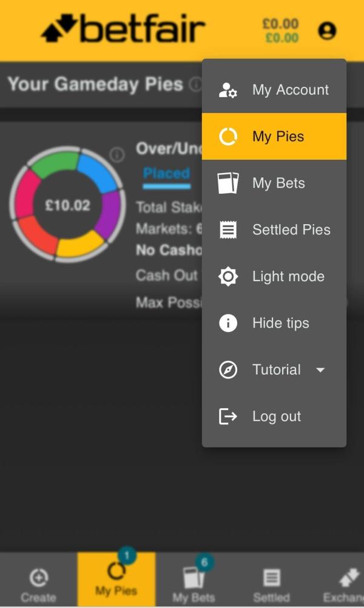Open the Settled Pies receipt icon
This screenshot has height=608, width=364.
click(x=228, y=230)
